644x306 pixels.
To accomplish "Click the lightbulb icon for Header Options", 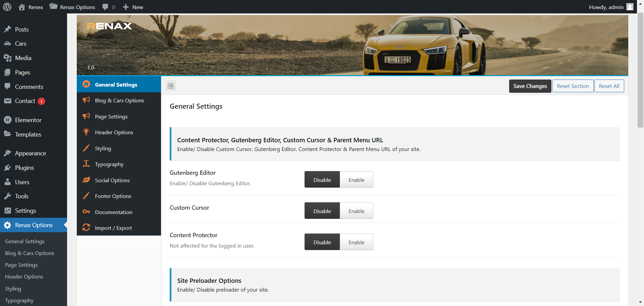I will tap(86, 132).
